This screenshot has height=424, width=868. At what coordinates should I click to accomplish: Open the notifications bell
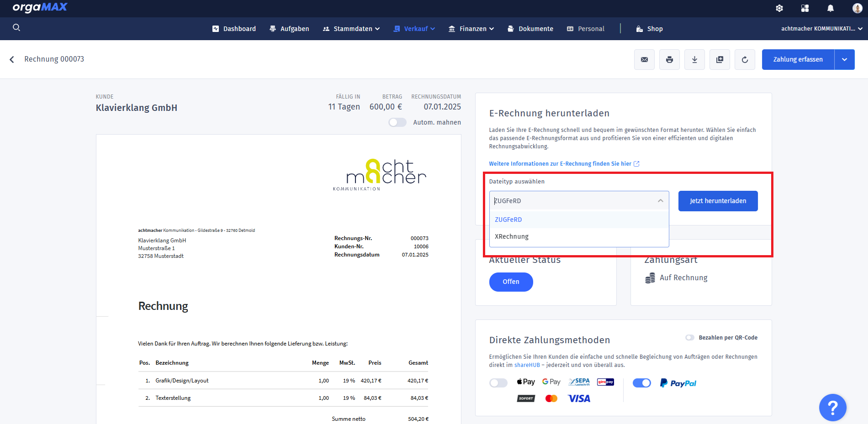(x=831, y=8)
